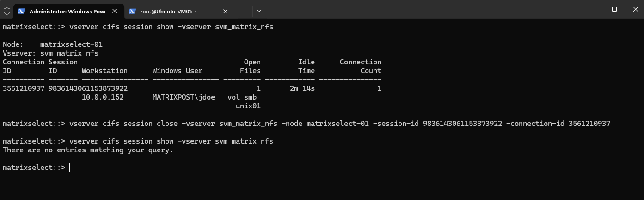Click the Node matrixselect-01 line

[x=53, y=44]
